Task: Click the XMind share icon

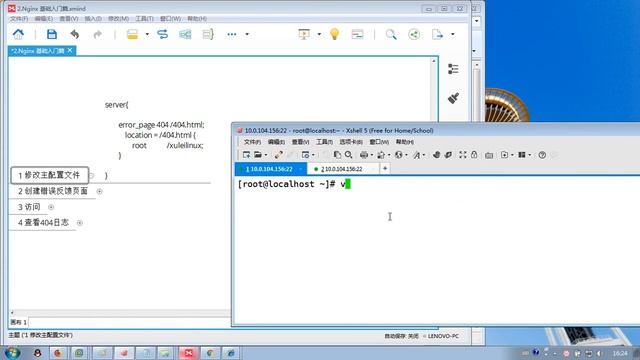Action: (x=414, y=34)
